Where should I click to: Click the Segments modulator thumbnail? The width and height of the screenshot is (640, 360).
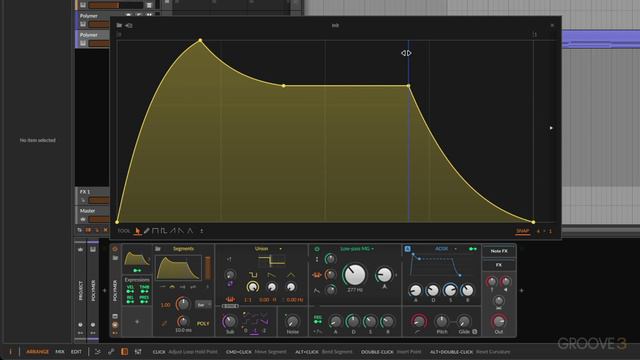[x=137, y=258]
